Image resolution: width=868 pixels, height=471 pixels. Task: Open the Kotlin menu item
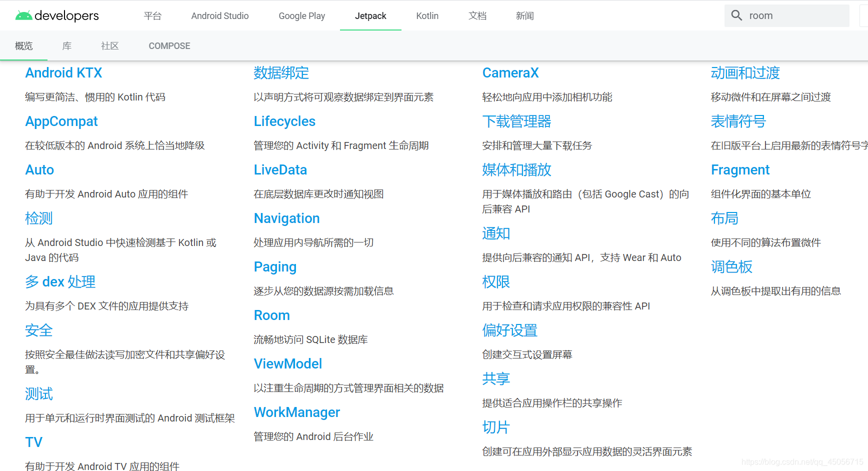click(x=427, y=15)
